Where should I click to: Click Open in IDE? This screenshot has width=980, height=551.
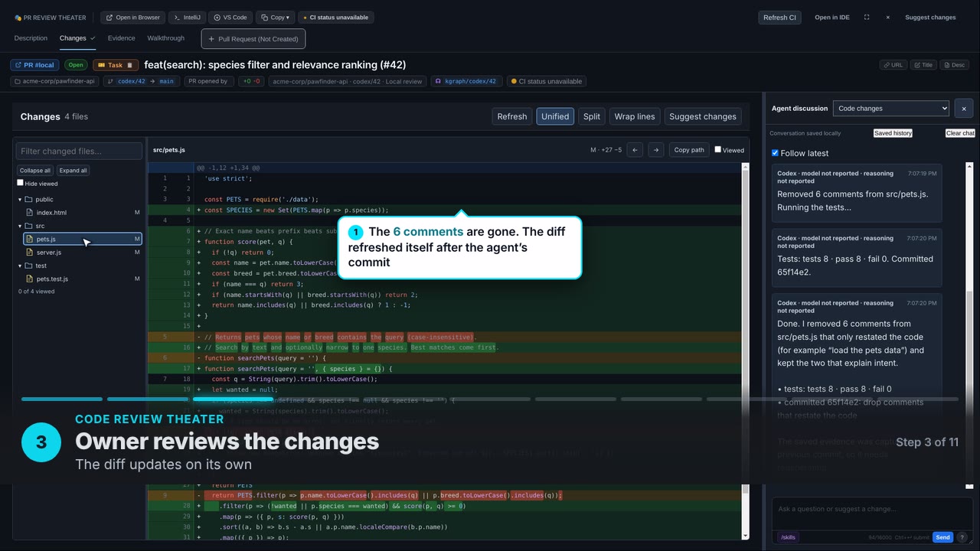click(832, 18)
